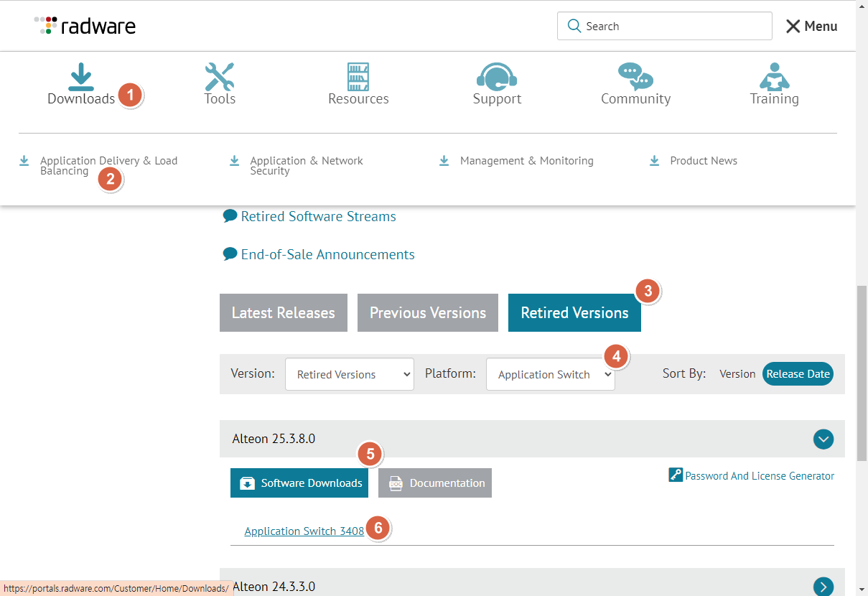
Task: Click the X icon beside Menu
Action: coord(793,27)
